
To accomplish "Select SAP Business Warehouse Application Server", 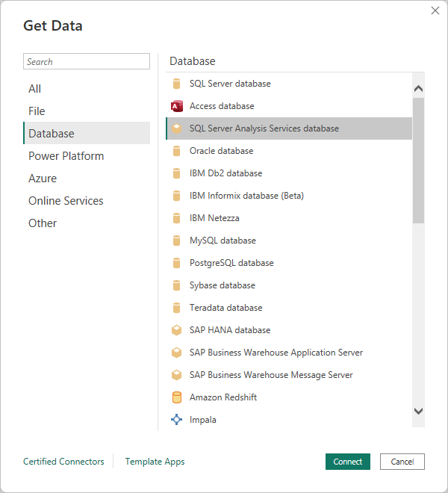I will pos(289,353).
